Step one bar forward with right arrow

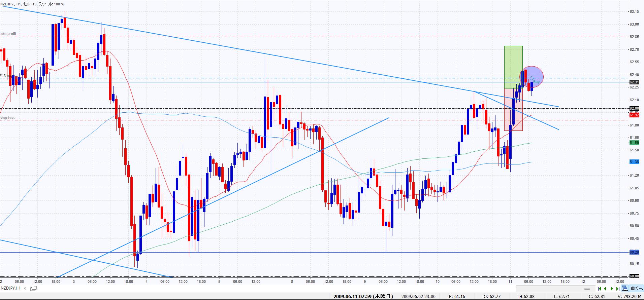(612, 289)
